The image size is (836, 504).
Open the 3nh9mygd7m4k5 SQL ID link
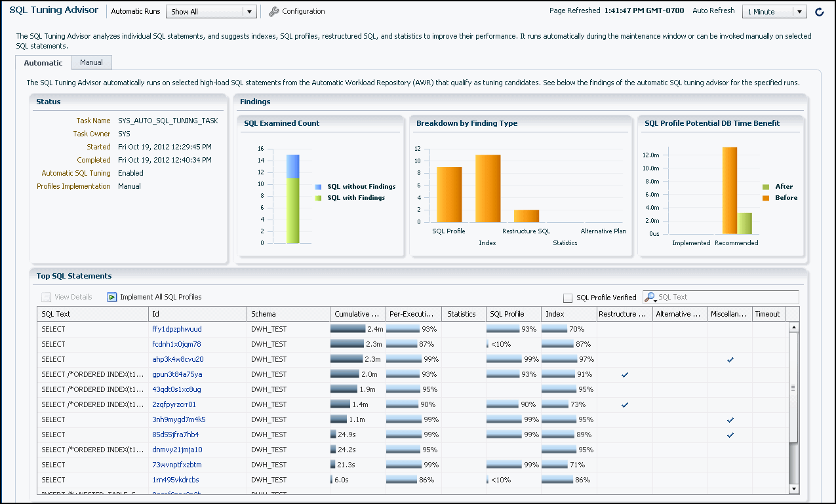pyautogui.click(x=178, y=419)
